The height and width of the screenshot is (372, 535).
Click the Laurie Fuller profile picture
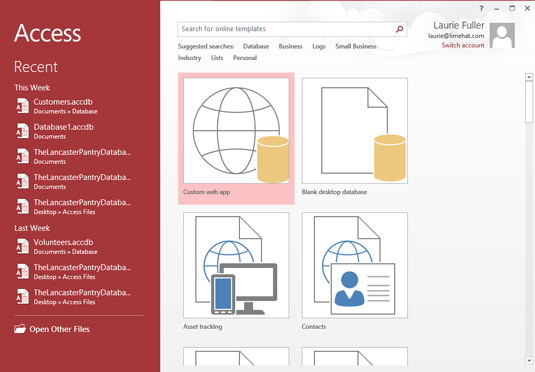[x=502, y=35]
